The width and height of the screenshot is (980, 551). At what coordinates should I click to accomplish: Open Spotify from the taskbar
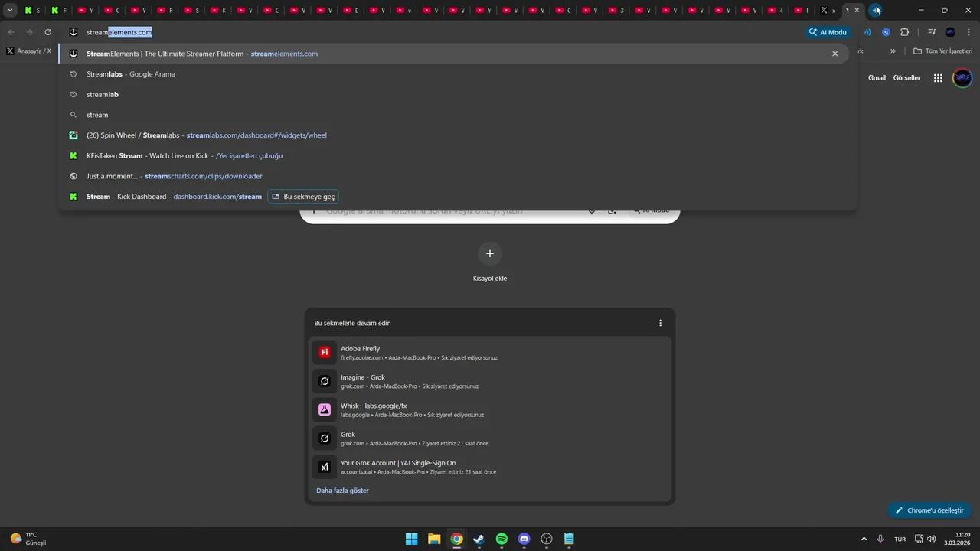[501, 539]
